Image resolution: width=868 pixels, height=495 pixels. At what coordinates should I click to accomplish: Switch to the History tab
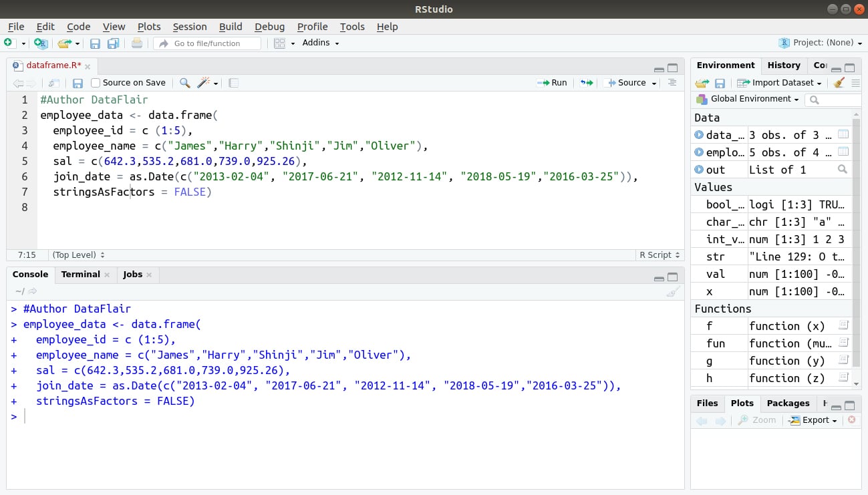tap(784, 65)
